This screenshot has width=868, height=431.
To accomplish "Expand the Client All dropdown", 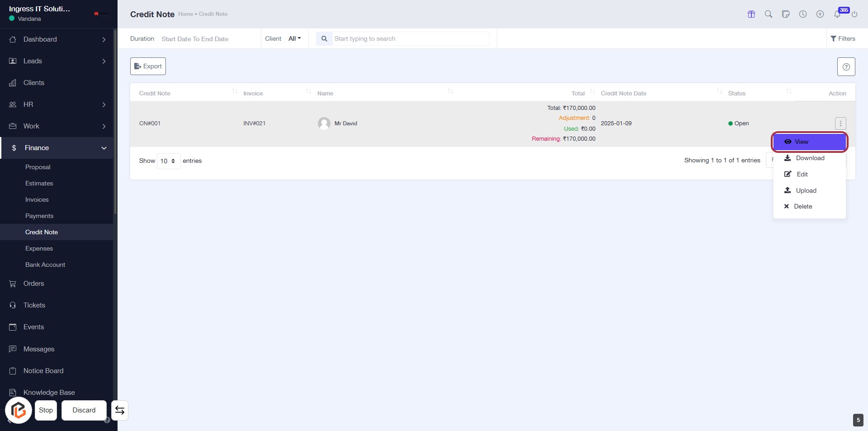I will (294, 39).
